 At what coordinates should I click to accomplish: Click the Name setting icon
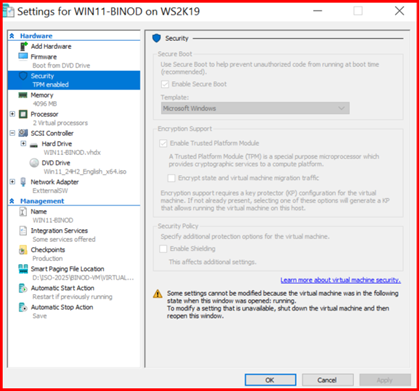pyautogui.click(x=23, y=212)
